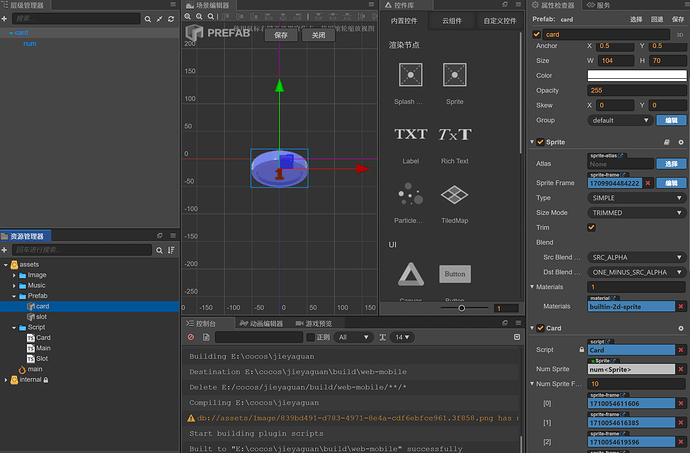Expand the Image folder in assets
This screenshot has width=690, height=453.
(14, 275)
